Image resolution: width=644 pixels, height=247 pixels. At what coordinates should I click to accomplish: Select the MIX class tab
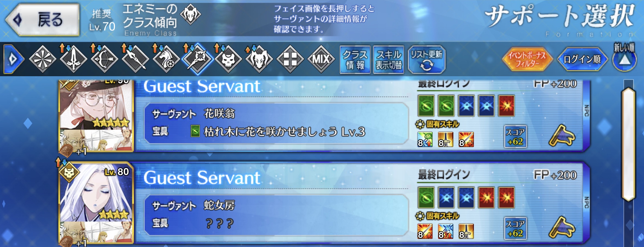click(x=321, y=59)
